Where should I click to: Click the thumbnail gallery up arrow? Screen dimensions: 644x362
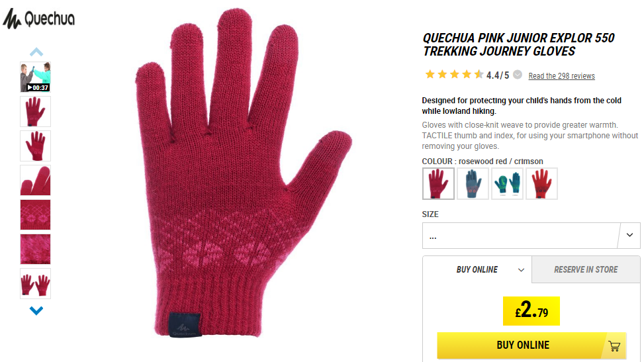pyautogui.click(x=36, y=52)
